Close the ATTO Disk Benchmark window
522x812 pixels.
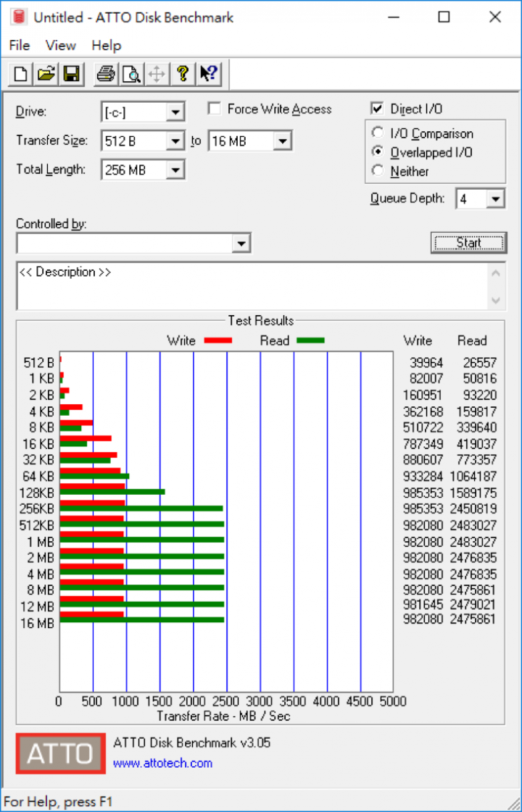495,17
